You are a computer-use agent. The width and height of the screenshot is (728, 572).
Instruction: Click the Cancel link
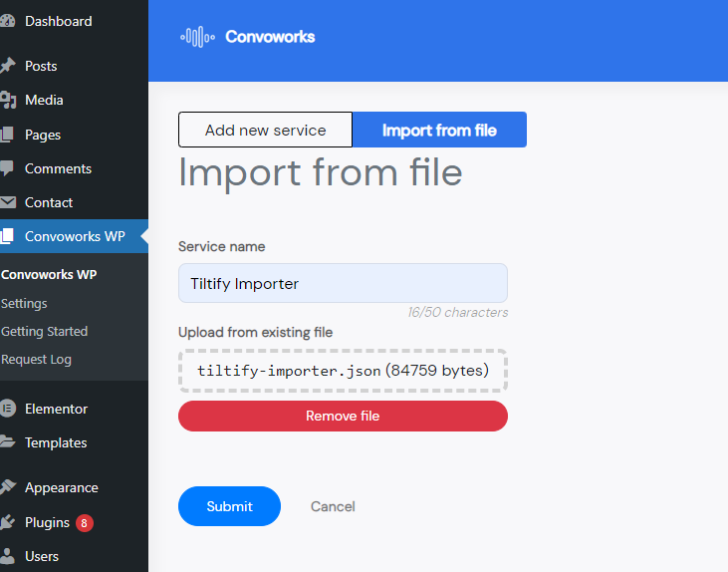(333, 506)
